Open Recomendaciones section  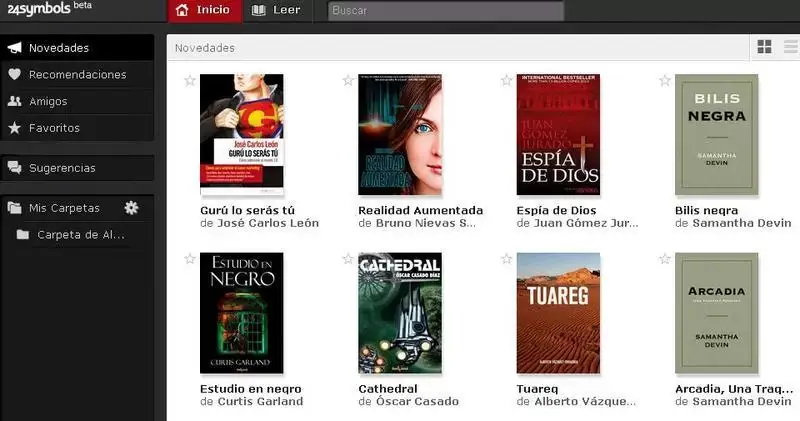pos(78,75)
